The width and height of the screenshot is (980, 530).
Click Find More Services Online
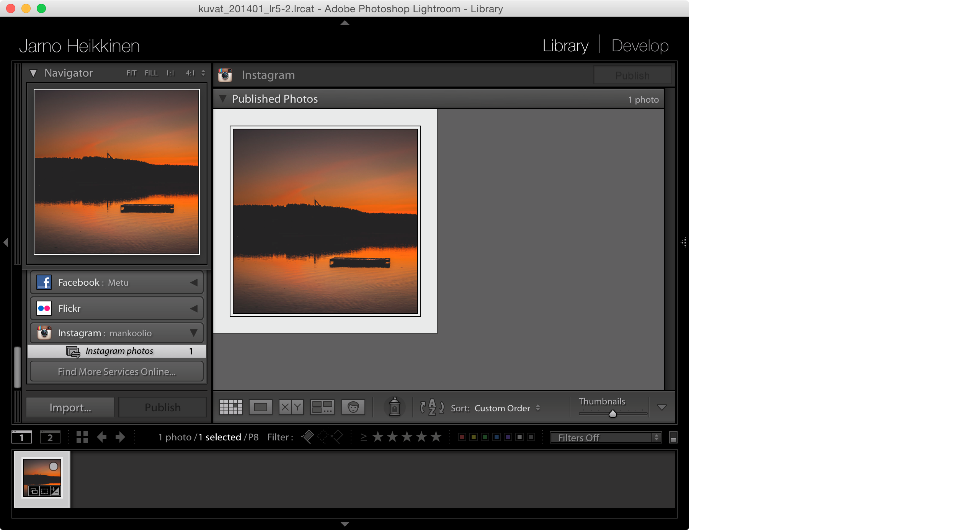click(x=117, y=371)
